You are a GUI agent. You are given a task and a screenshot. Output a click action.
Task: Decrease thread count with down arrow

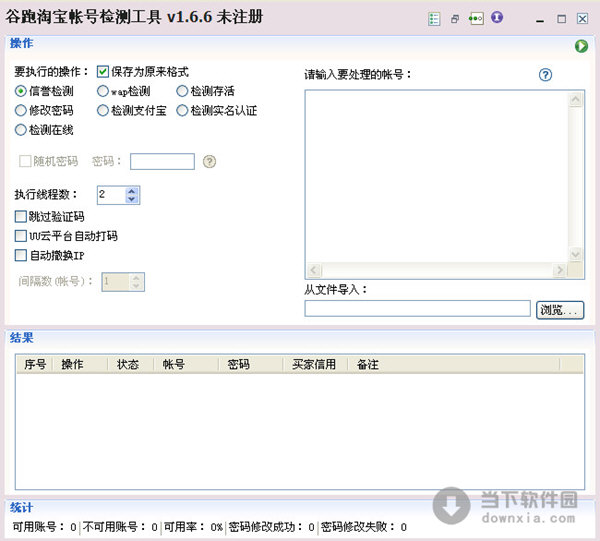click(x=132, y=199)
